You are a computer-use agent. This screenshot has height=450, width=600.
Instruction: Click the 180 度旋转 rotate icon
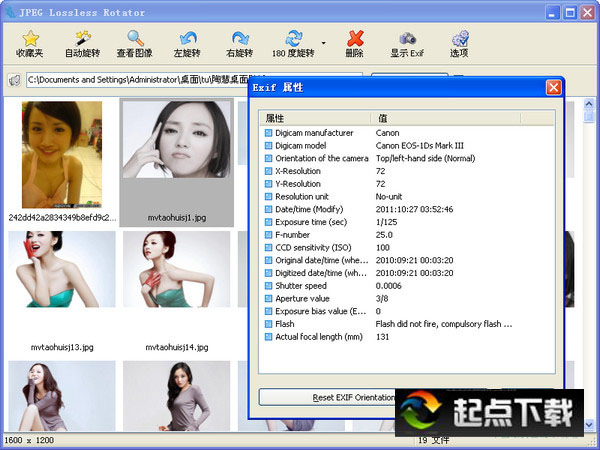(x=292, y=43)
